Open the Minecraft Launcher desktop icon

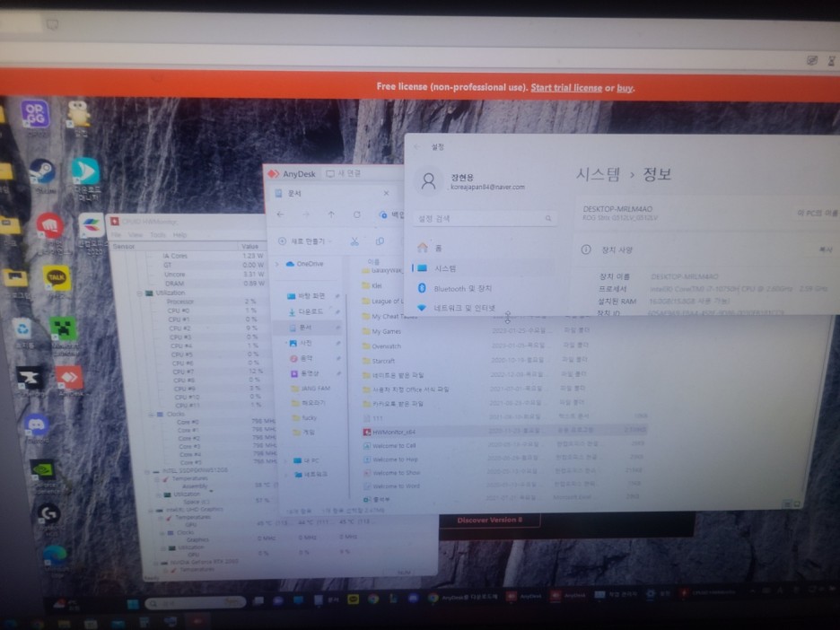point(63,328)
